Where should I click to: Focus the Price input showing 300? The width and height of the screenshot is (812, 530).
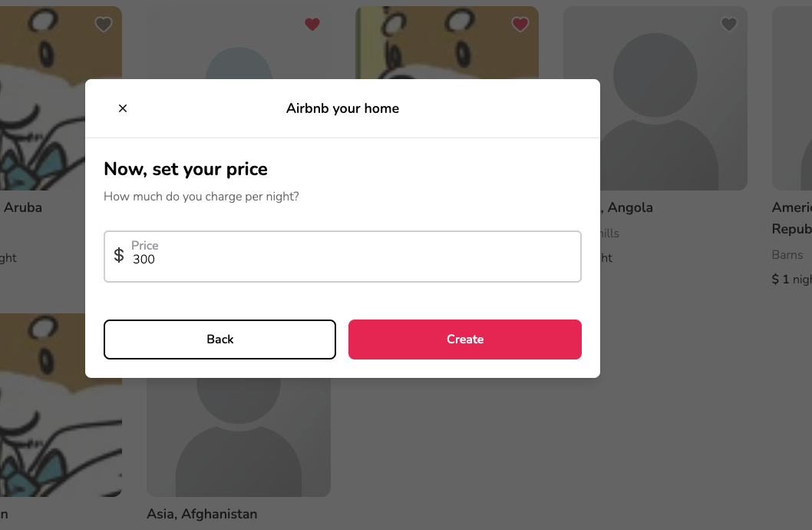click(343, 257)
